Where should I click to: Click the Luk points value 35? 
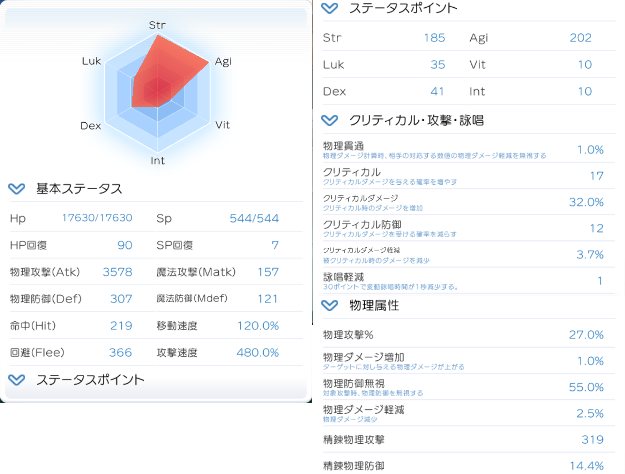pos(438,65)
